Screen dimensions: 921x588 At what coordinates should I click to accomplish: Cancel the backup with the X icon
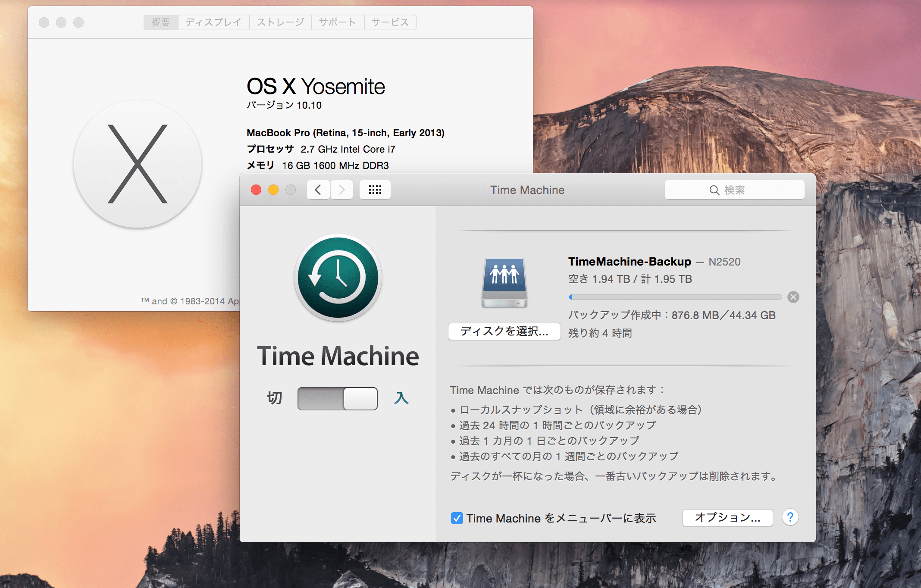pos(793,297)
